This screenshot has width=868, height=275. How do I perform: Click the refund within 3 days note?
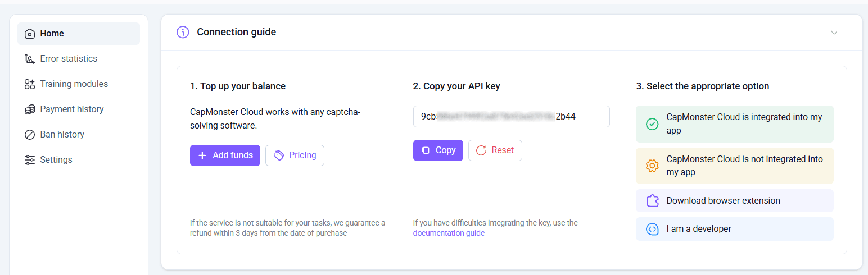[x=288, y=228]
